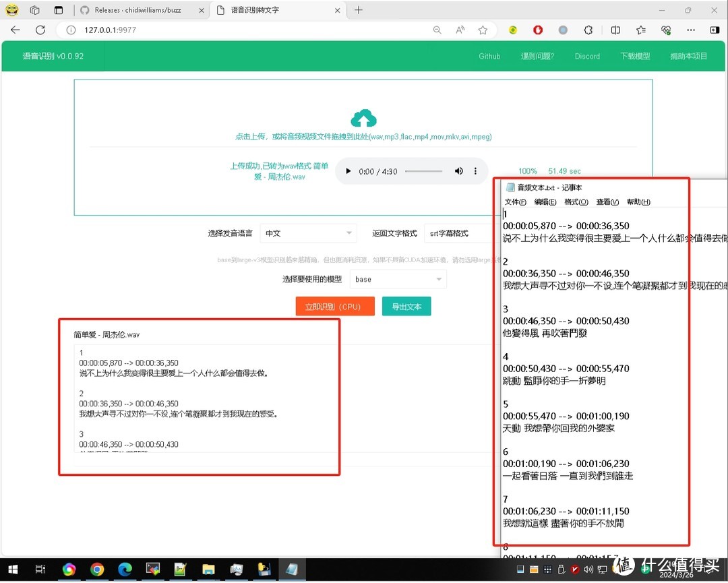Open the 遇到问题? help link
Viewport: 728px width, 583px height.
click(x=537, y=56)
